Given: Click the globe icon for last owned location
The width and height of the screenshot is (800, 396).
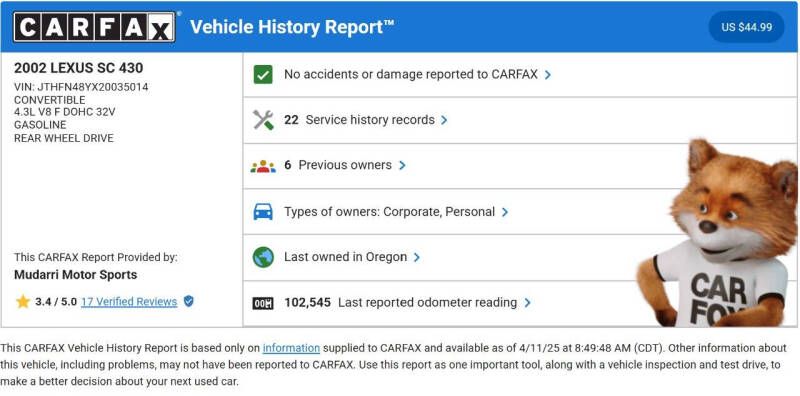Looking at the screenshot, I should point(263,257).
